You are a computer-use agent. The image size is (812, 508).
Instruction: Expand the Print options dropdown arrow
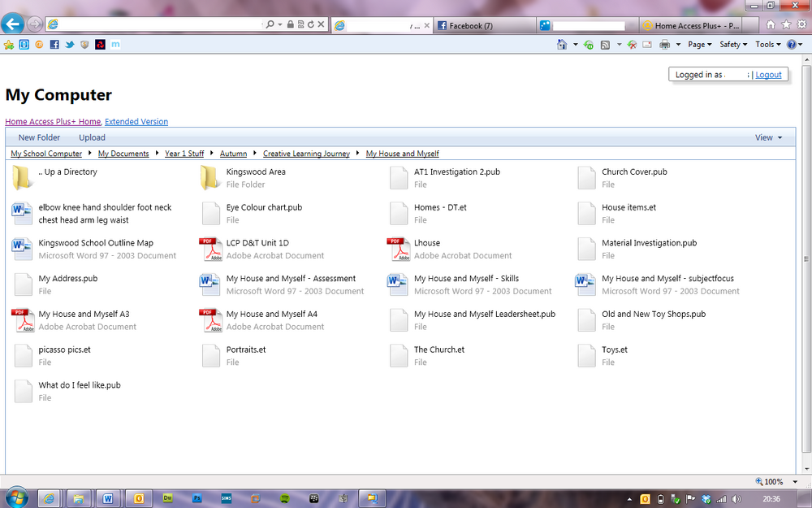[x=678, y=45]
